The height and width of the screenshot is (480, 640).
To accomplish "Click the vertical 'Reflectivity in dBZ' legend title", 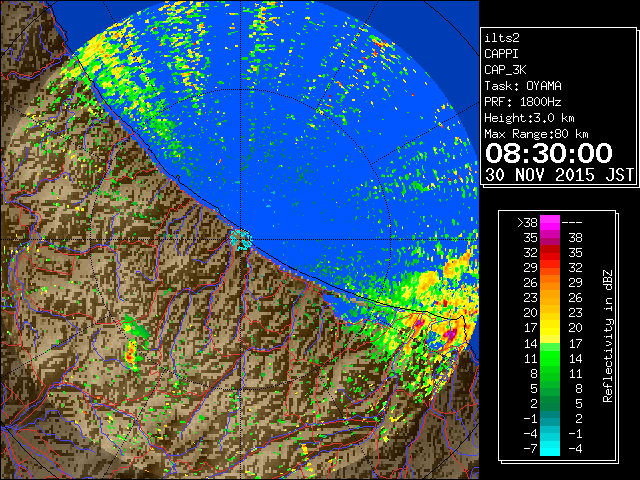I will [607, 336].
